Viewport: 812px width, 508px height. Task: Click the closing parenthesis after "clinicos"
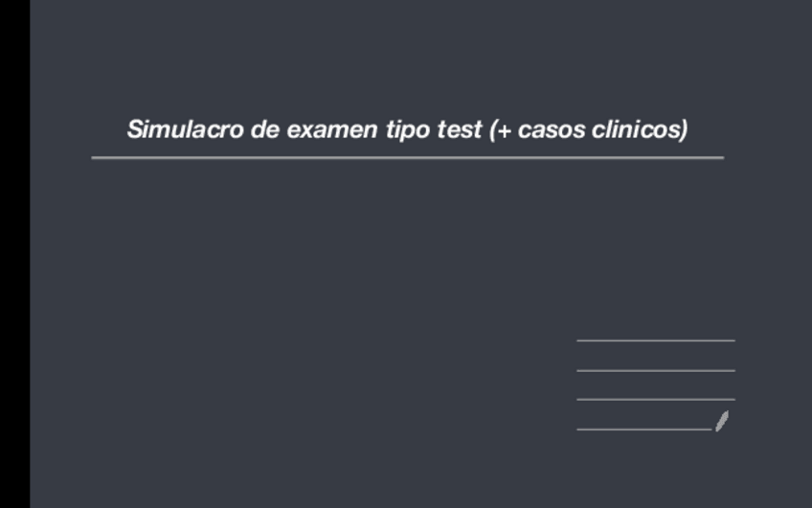pyautogui.click(x=684, y=129)
